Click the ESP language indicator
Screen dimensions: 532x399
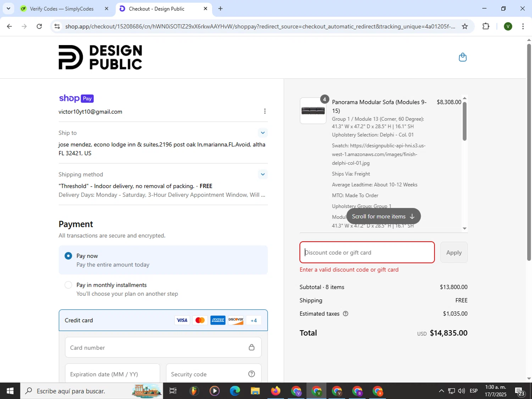473,391
